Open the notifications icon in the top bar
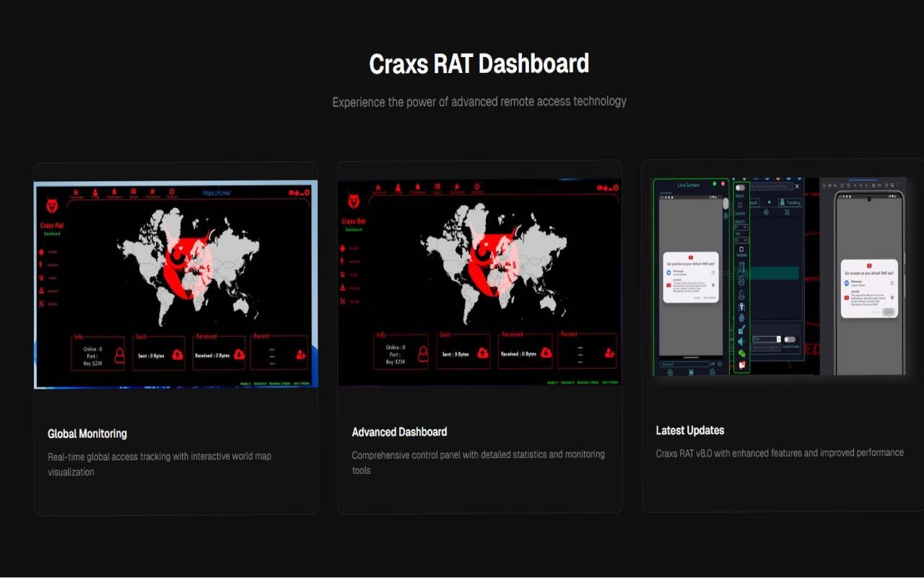 click(114, 191)
